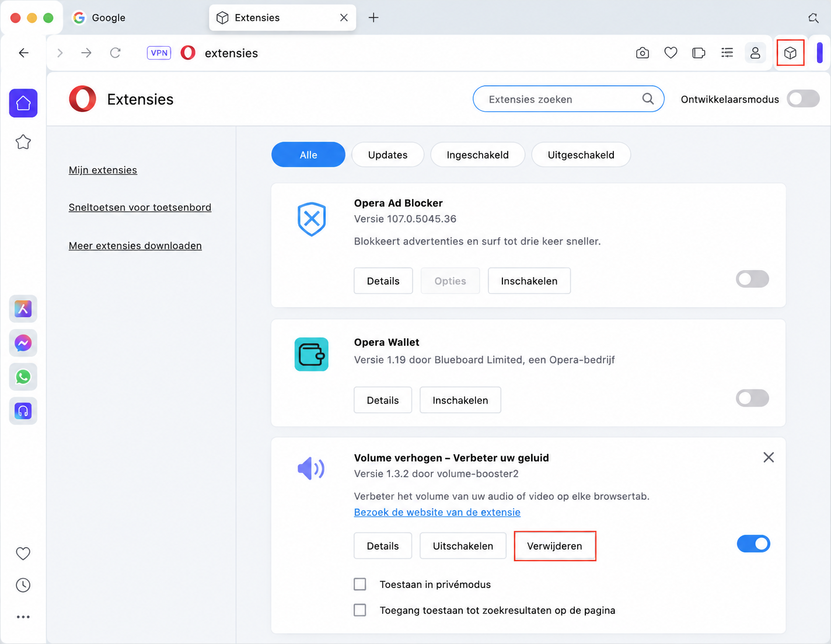The height and width of the screenshot is (644, 831).
Task: Reload the current page
Action: tap(116, 53)
